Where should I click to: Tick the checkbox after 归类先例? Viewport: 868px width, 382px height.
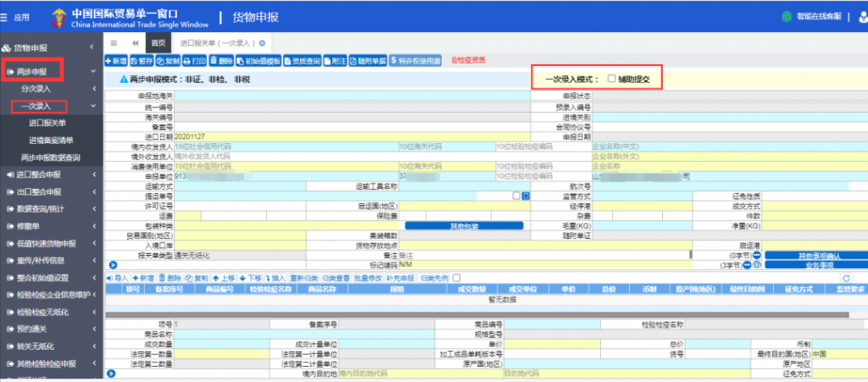coord(456,278)
